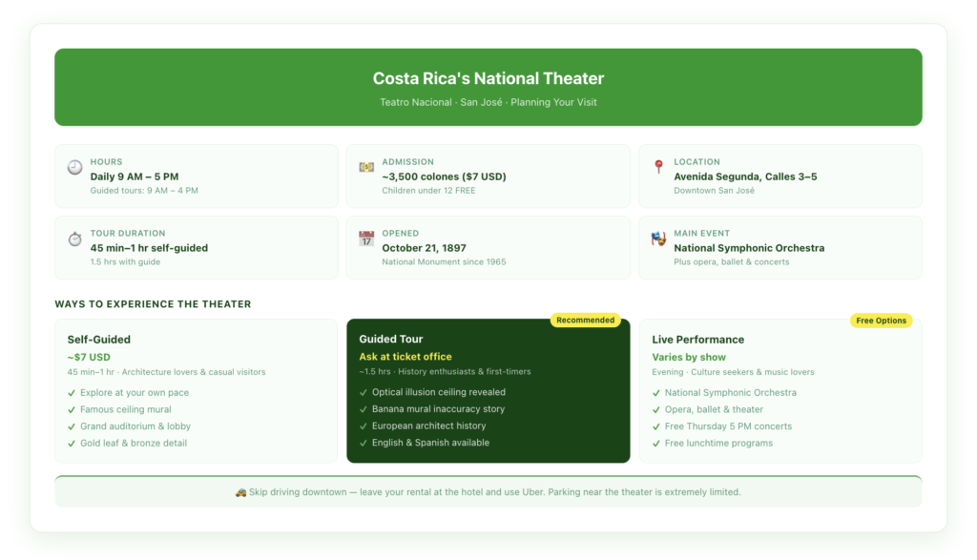Click checkmark next to Grand auditorium & lobby
The image size is (977, 560).
click(x=72, y=426)
